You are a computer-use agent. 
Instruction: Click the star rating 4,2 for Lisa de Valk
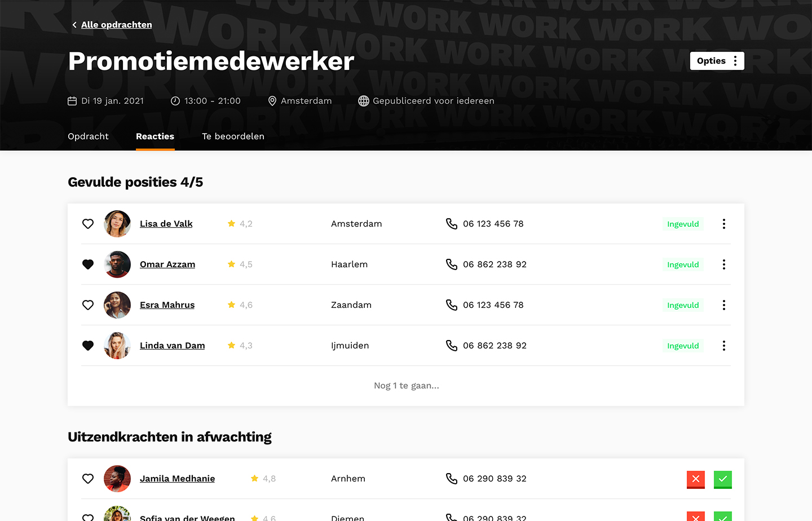pos(240,224)
